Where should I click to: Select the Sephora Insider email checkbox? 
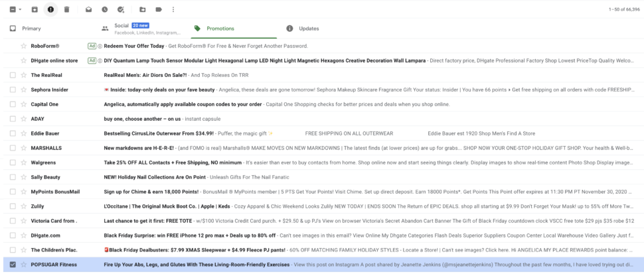pyautogui.click(x=13, y=90)
